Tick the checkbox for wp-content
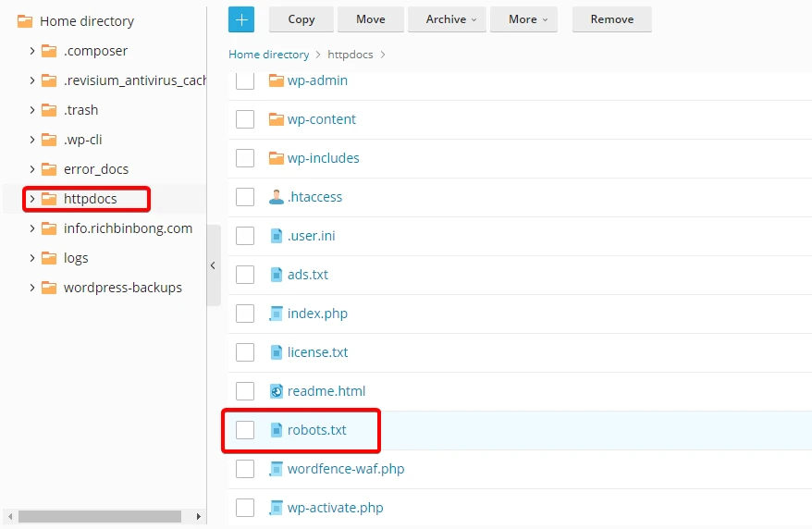This screenshot has height=529, width=812. [245, 119]
